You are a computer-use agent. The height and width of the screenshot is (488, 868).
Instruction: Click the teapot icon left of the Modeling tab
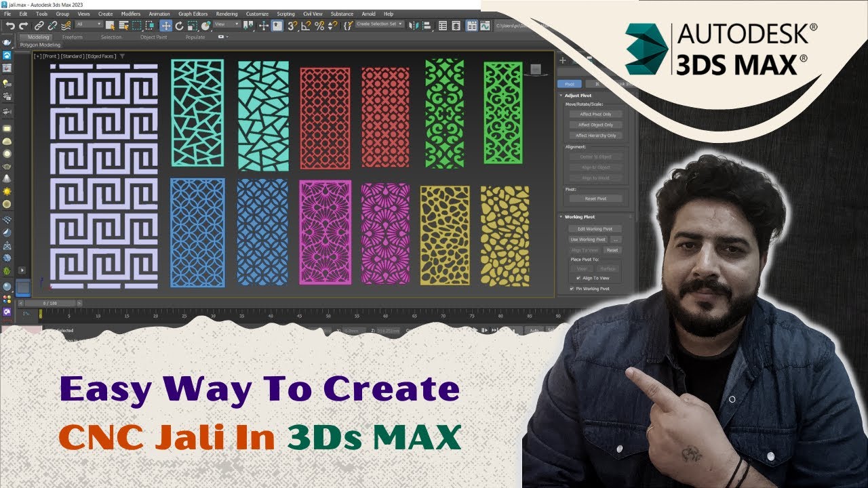[6, 41]
